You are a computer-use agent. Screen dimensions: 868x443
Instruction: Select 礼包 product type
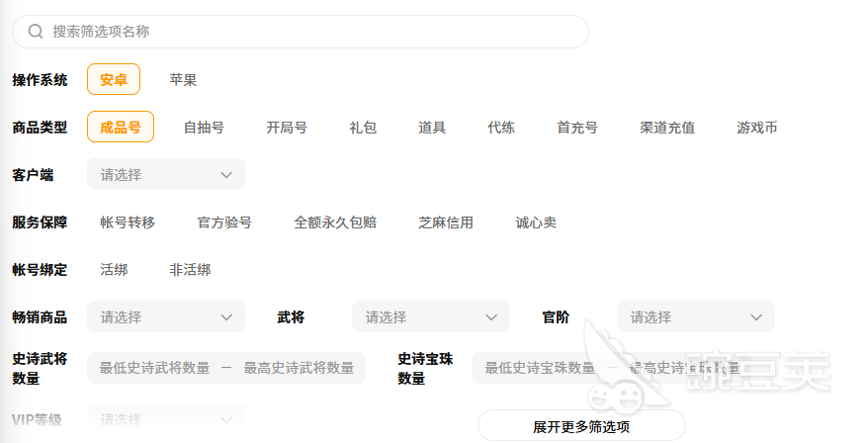363,128
